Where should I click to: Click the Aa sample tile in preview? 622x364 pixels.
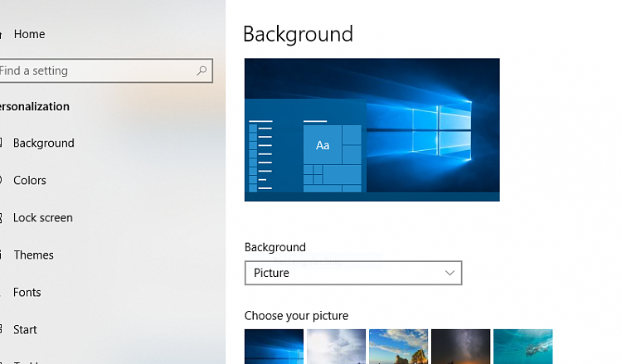(x=323, y=145)
